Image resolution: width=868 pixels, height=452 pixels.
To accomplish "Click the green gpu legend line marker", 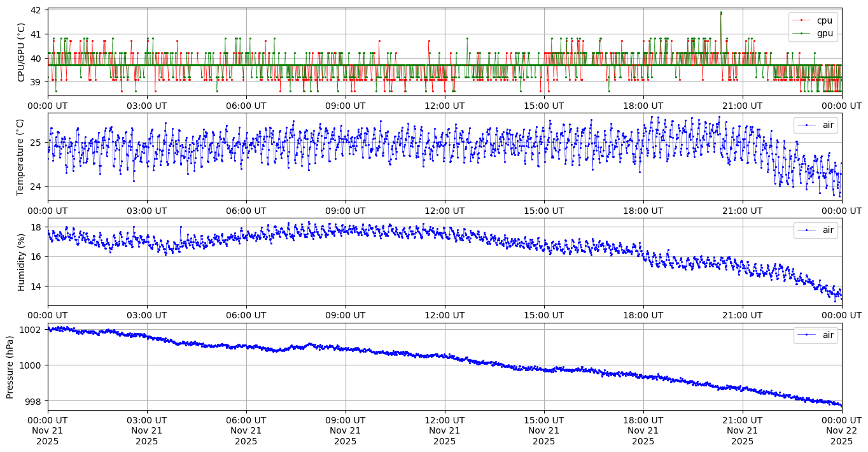I will 801,33.
